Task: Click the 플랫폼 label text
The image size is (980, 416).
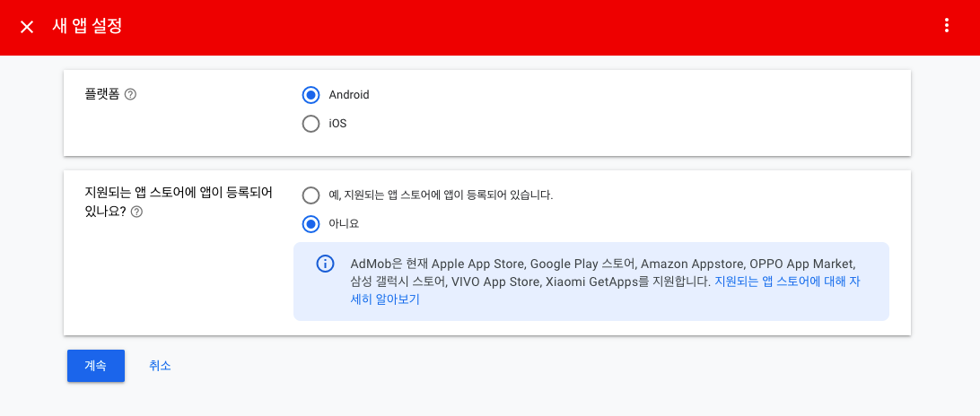Action: pyautogui.click(x=102, y=95)
